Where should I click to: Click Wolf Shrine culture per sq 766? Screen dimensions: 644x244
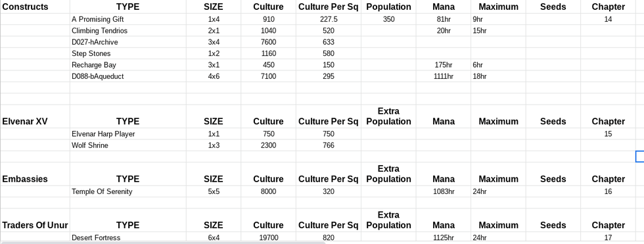pyautogui.click(x=329, y=145)
